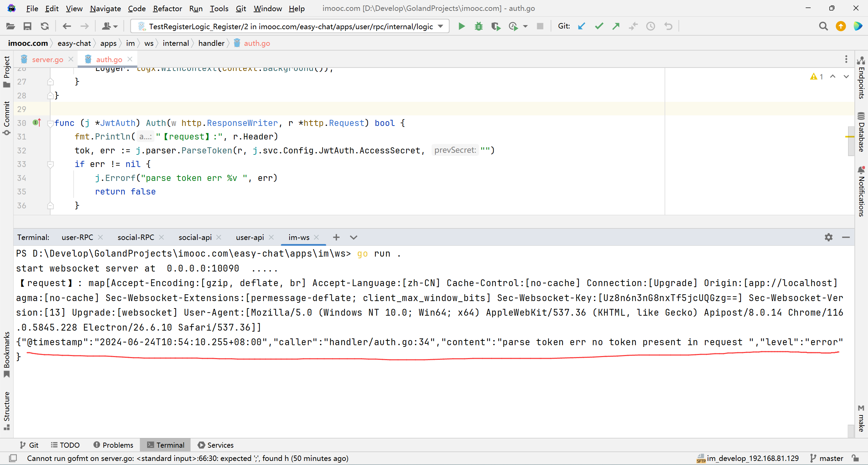Show Git history clock icon

tap(650, 26)
